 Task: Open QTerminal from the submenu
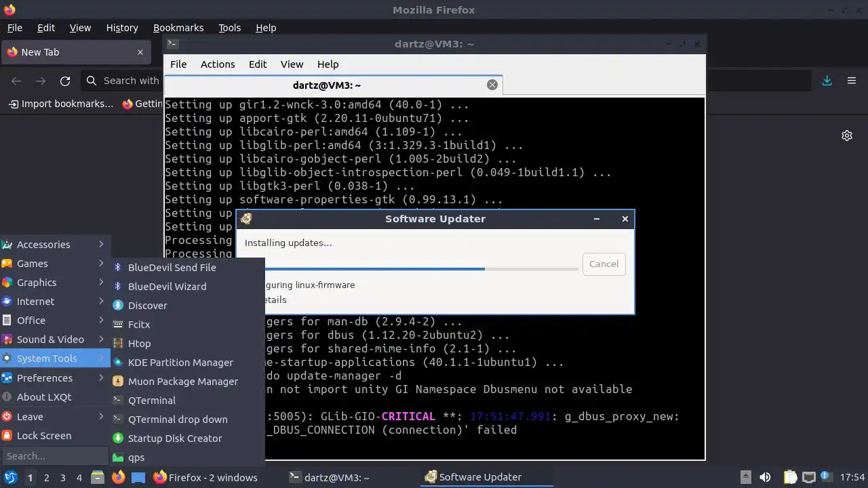click(188, 401)
